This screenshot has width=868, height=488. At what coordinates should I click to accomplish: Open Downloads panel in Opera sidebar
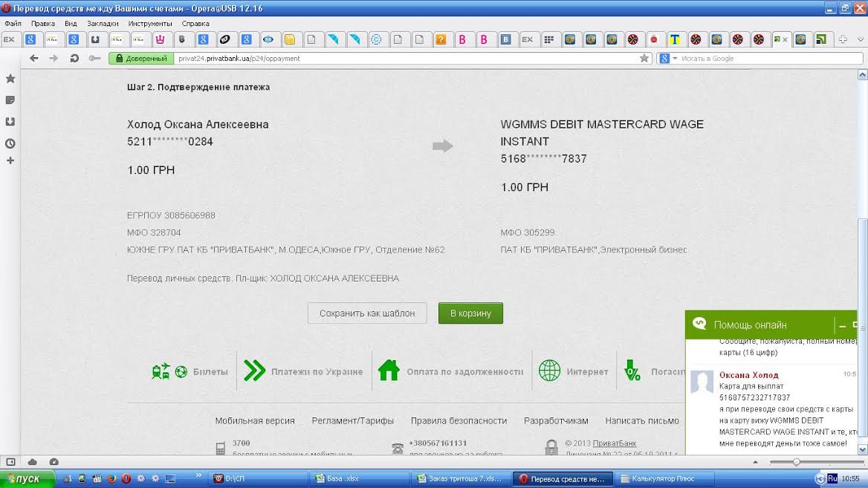(10, 122)
